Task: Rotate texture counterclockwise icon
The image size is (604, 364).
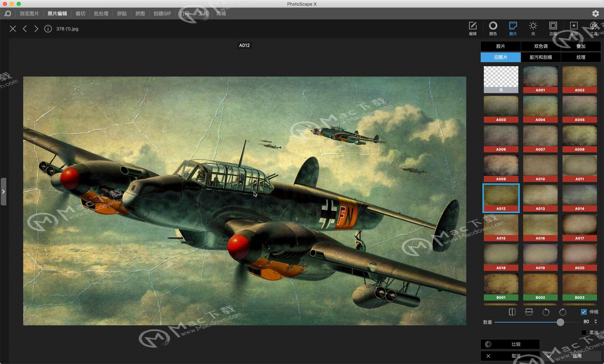Action: coord(546,312)
